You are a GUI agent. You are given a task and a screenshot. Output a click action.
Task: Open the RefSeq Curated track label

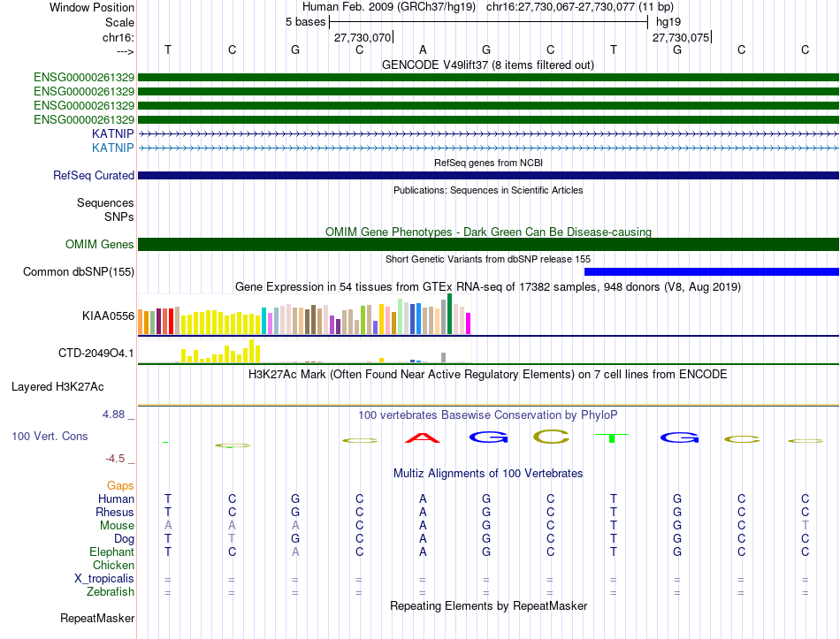[x=94, y=176]
